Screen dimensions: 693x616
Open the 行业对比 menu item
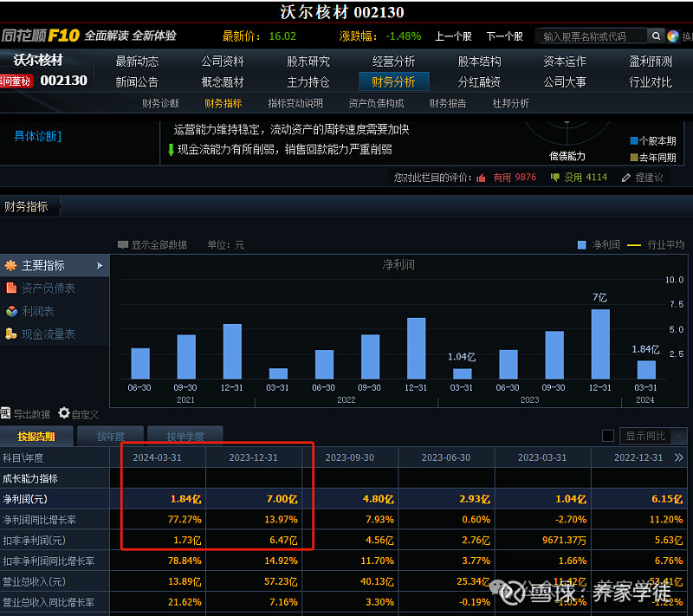click(651, 81)
